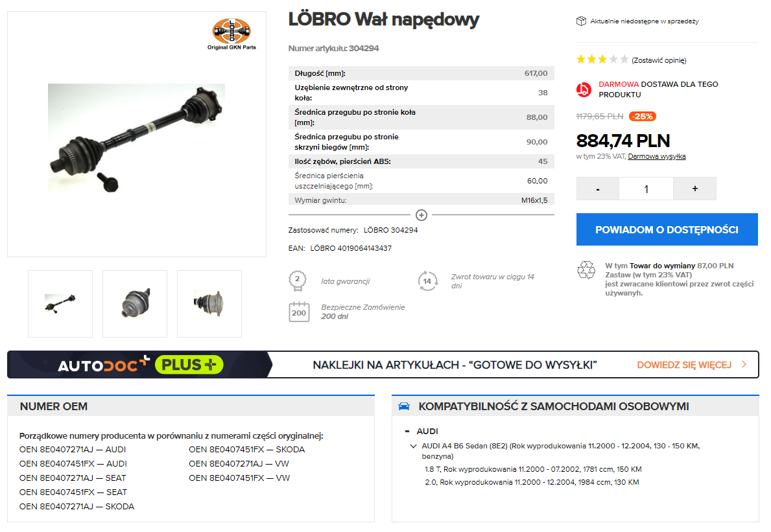
Task: Click the 2-year warranty badge icon
Action: pos(298,281)
